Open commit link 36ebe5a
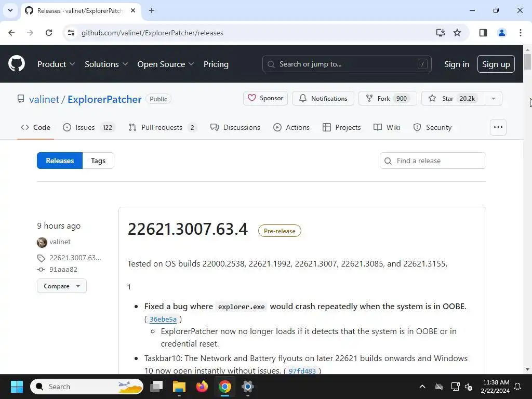532x399 pixels. click(163, 320)
